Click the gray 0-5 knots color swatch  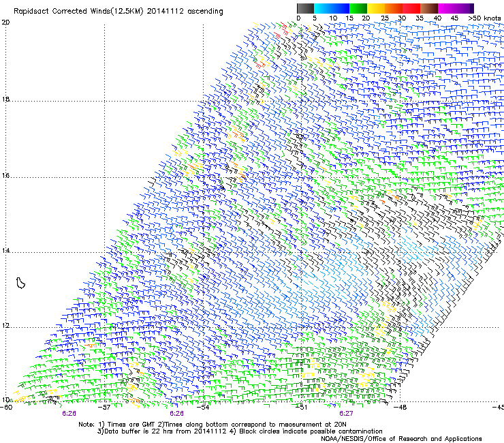tap(305, 8)
